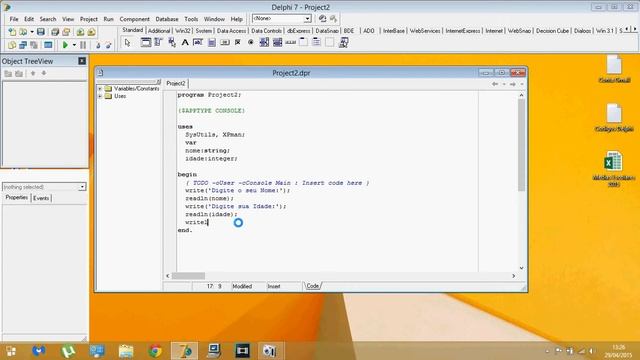Viewport: 640px width, 360px height.
Task: Pick the Memo component icon
Action: click(211, 42)
